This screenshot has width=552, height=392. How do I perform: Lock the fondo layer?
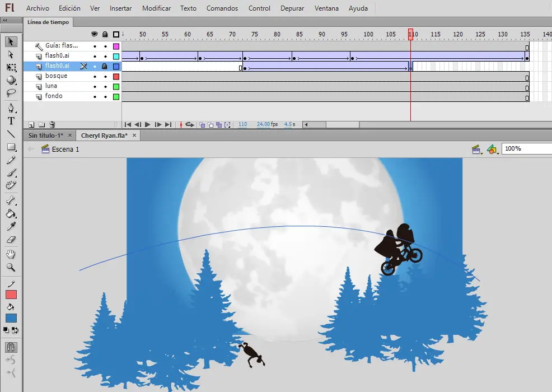[x=105, y=96]
